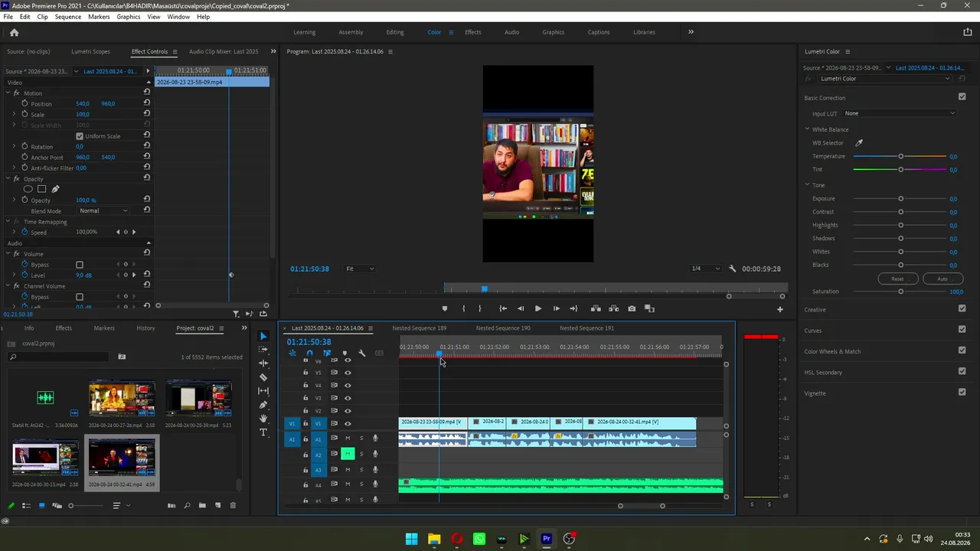Select the Slip tool

click(x=263, y=391)
